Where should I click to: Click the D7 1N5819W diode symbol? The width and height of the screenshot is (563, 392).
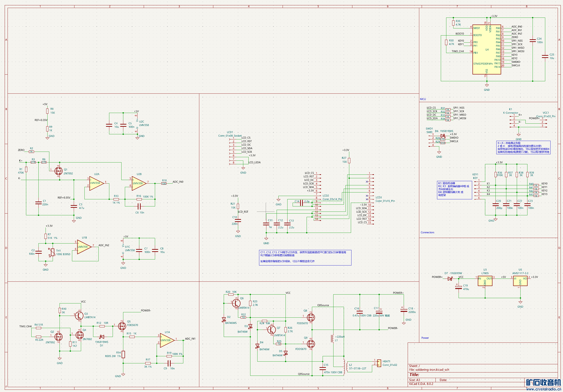450,279
